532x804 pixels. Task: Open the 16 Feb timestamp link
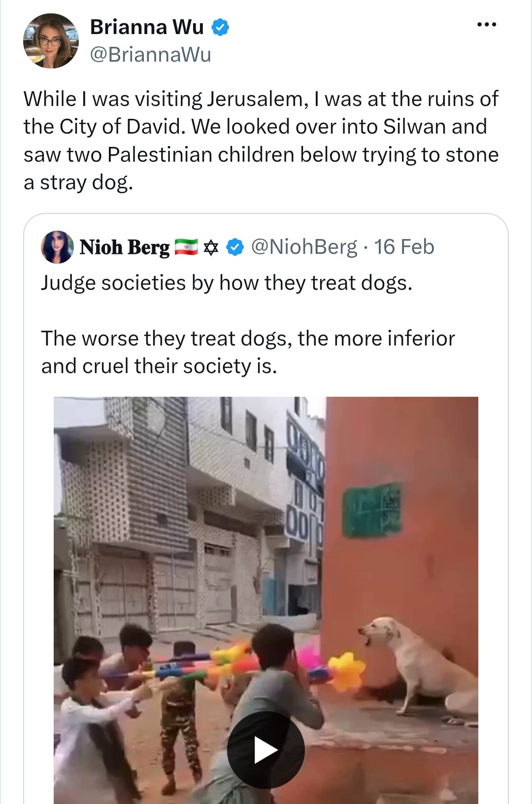404,247
